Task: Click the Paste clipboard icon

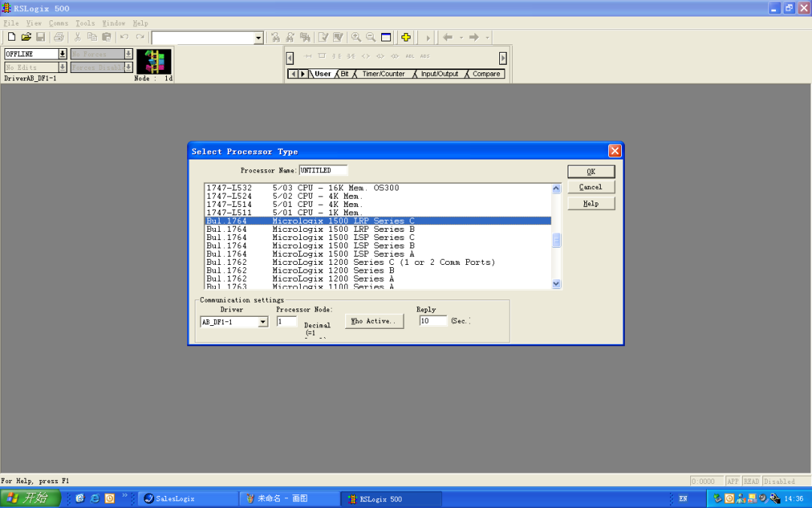Action: point(107,38)
